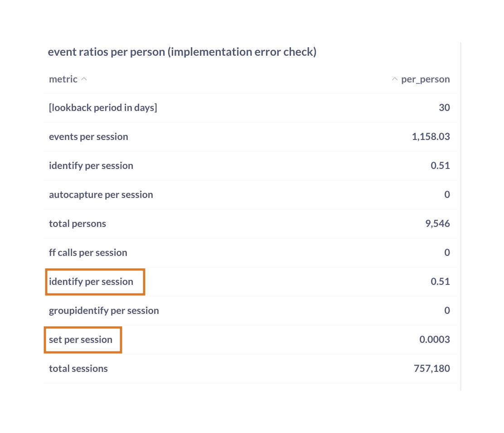Click the "groupidentify per session" metric label
The image size is (504, 433).
(104, 310)
